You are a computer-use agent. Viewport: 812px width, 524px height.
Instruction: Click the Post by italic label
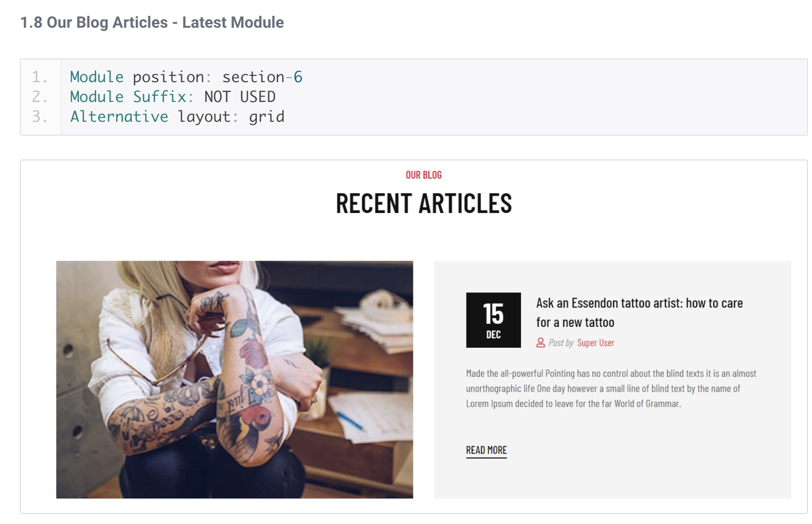coord(561,343)
